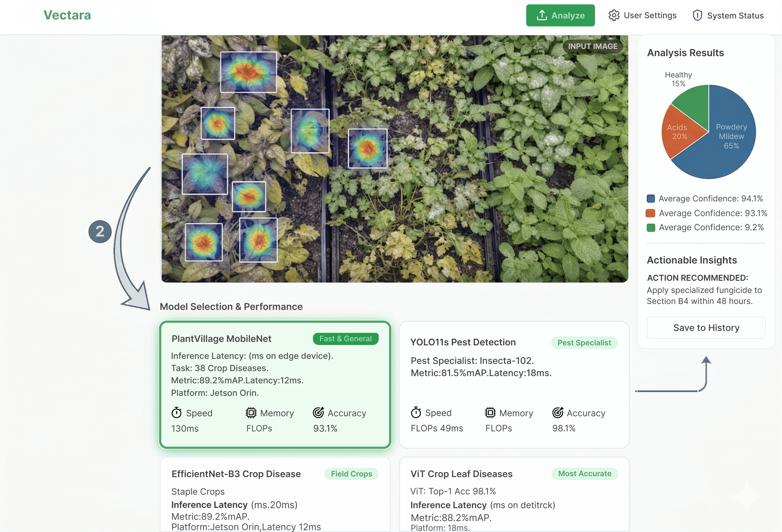Open System Status page
This screenshot has width=782, height=532.
(x=728, y=15)
